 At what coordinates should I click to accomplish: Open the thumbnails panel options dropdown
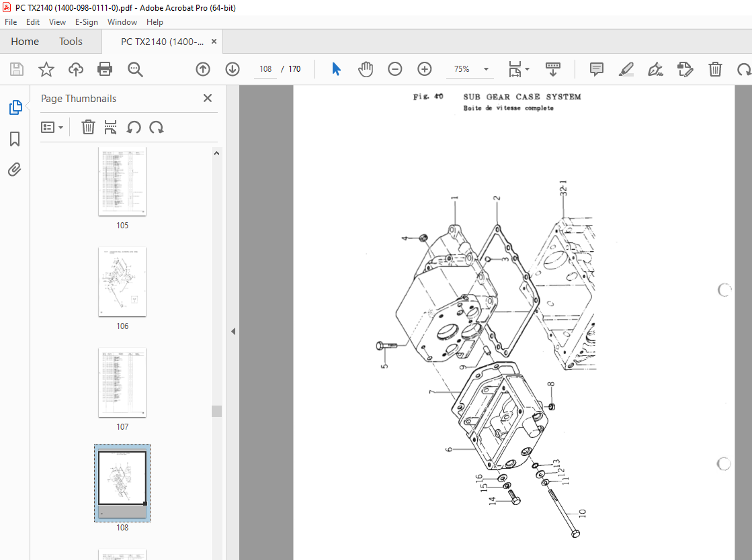[x=52, y=128]
